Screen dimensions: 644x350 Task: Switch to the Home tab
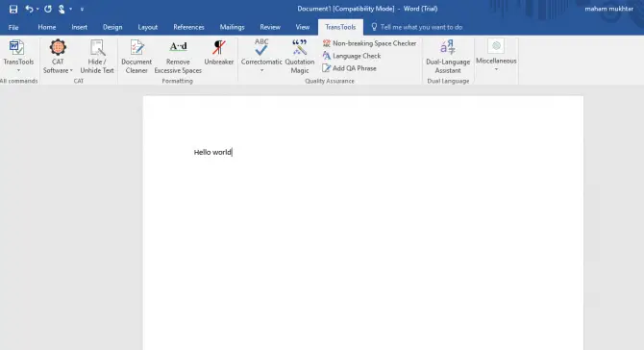47,27
